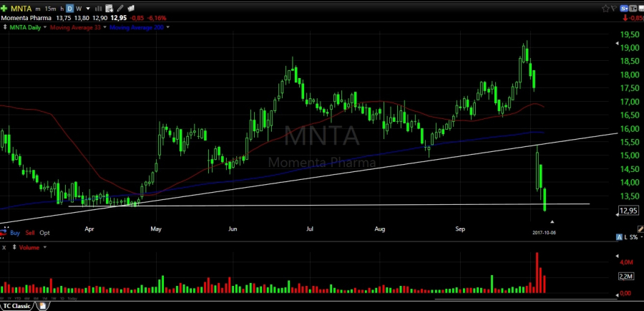Click the 2,2M volume value marker
Image resolution: width=644 pixels, height=311 pixels.
coord(626,277)
